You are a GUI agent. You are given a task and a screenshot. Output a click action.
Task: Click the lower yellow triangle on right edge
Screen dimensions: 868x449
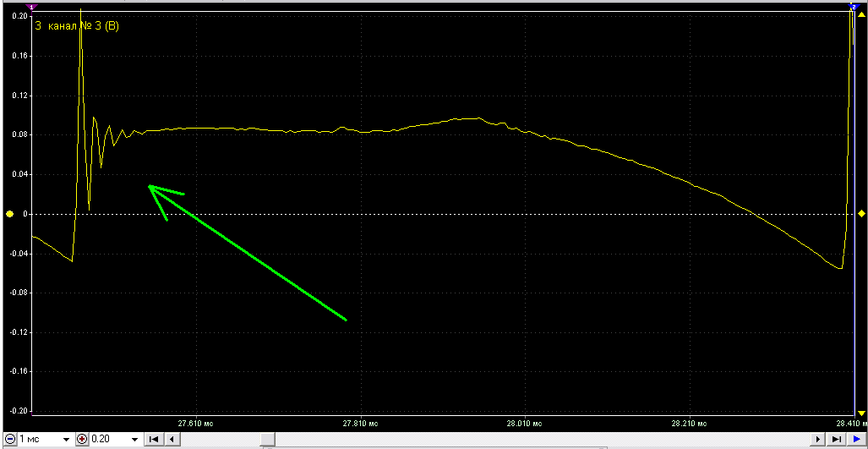tap(860, 413)
